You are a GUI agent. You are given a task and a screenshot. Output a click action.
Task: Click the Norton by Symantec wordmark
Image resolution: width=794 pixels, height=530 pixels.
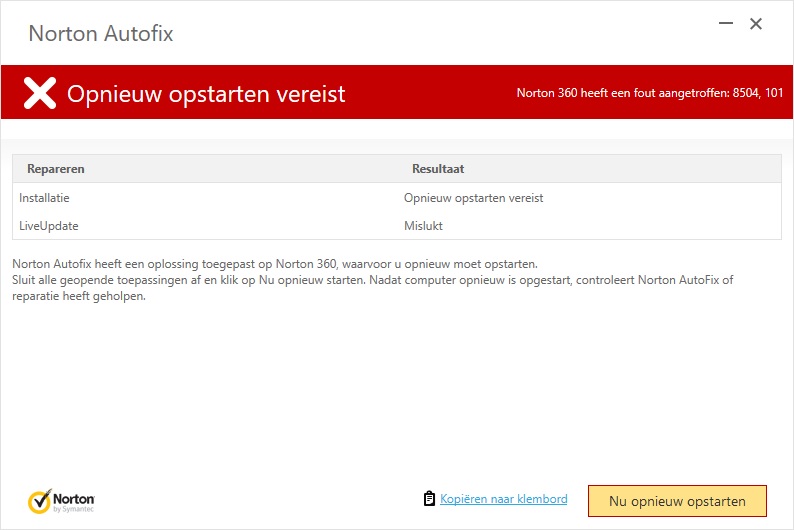click(x=74, y=500)
